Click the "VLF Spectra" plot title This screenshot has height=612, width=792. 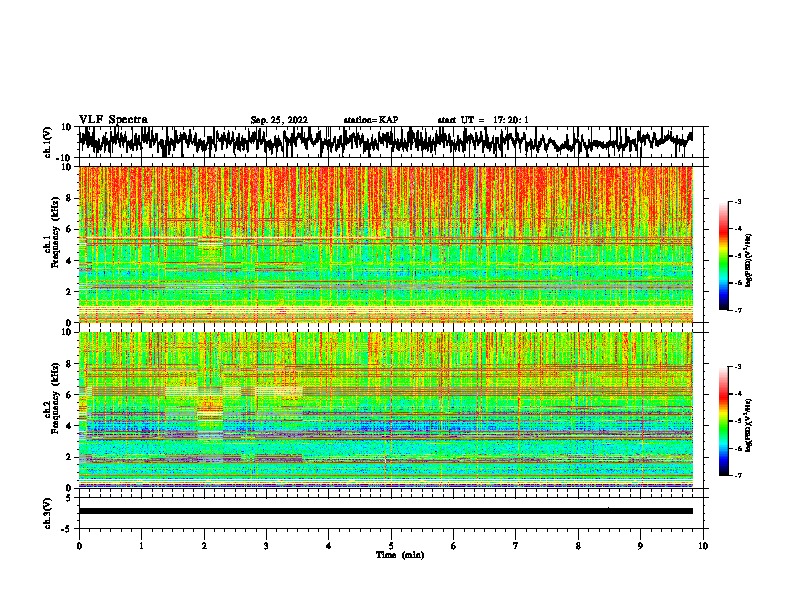(113, 120)
